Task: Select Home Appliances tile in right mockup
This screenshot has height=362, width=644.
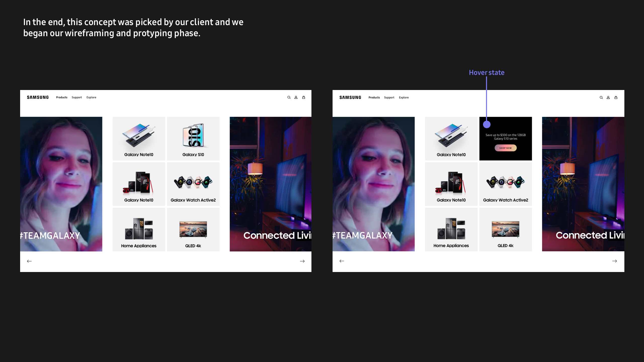Action: click(x=451, y=230)
